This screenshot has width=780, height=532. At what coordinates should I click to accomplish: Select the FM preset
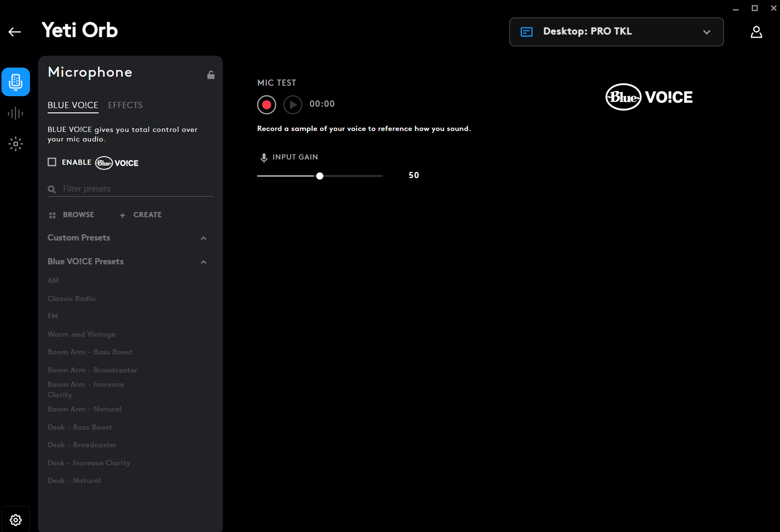(x=53, y=316)
